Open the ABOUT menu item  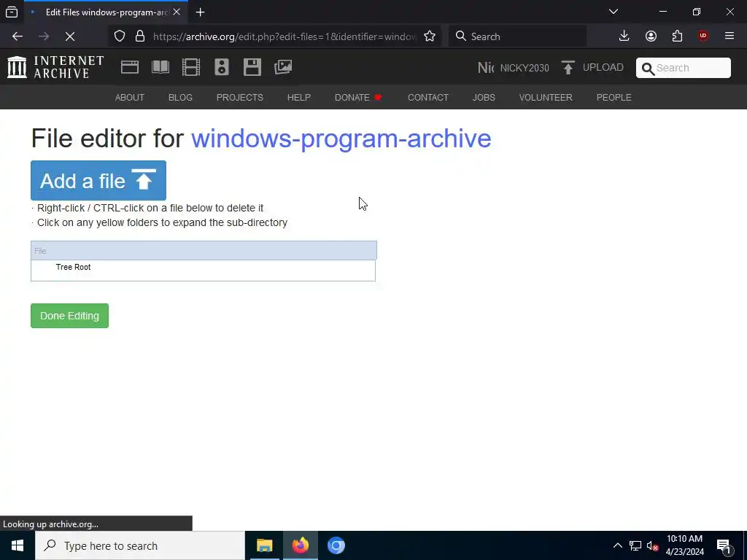(x=130, y=98)
